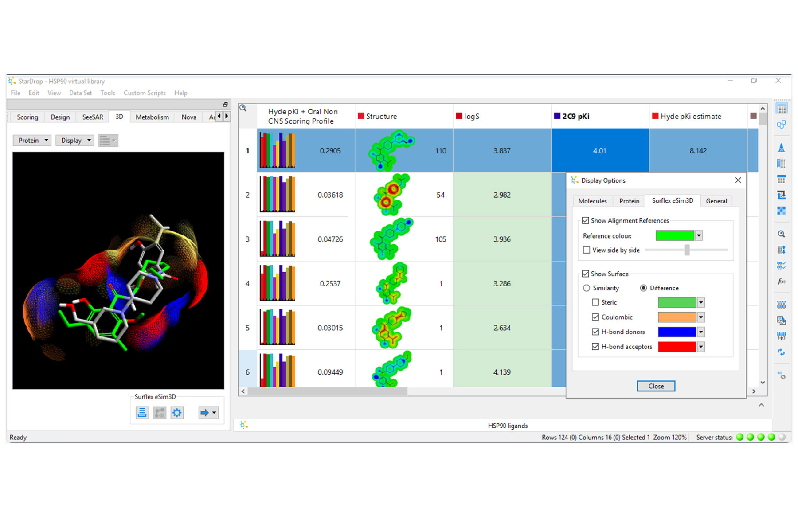This screenshot has width=798, height=532.
Task: Switch to the SeeSAR tab
Action: pyautogui.click(x=93, y=117)
